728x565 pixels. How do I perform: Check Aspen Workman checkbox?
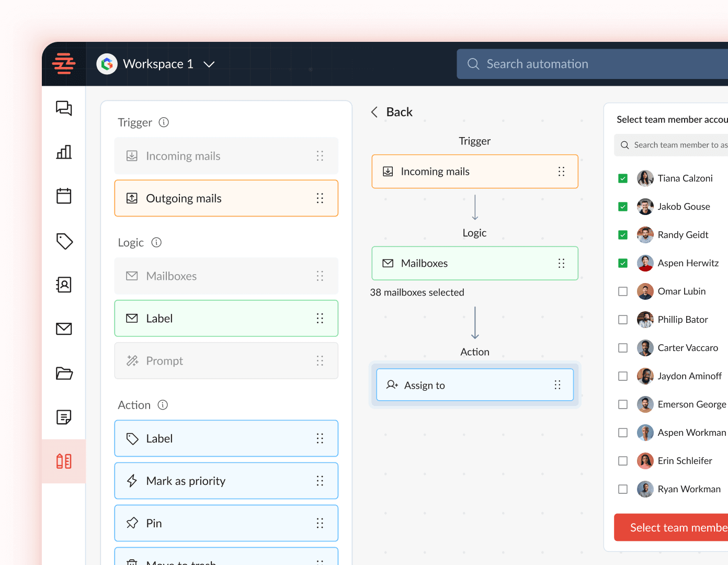point(623,433)
